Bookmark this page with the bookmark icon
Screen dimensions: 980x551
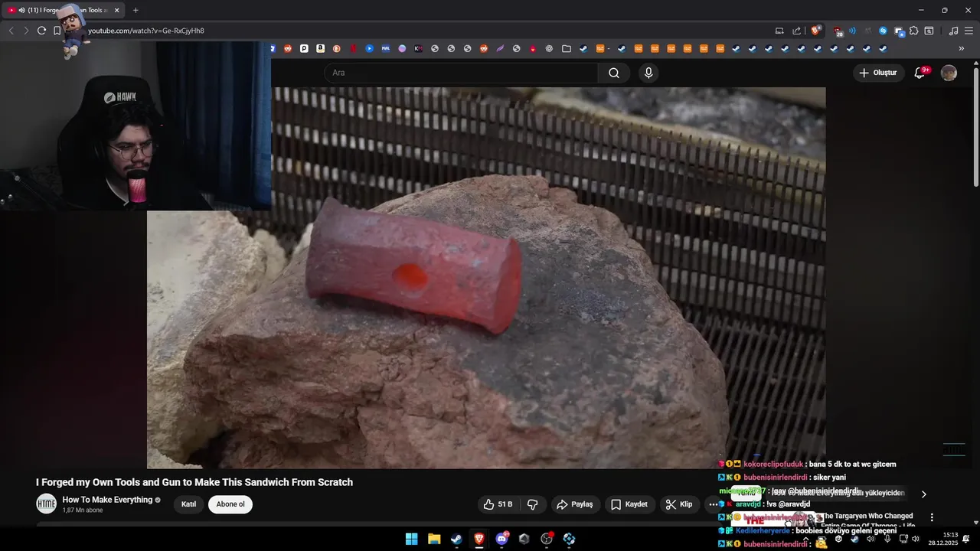pos(57,31)
